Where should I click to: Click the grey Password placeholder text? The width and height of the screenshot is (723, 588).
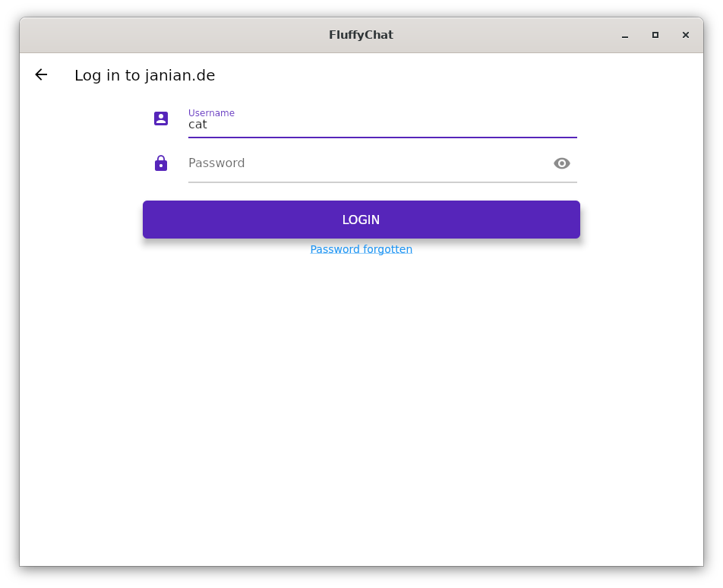coord(216,163)
